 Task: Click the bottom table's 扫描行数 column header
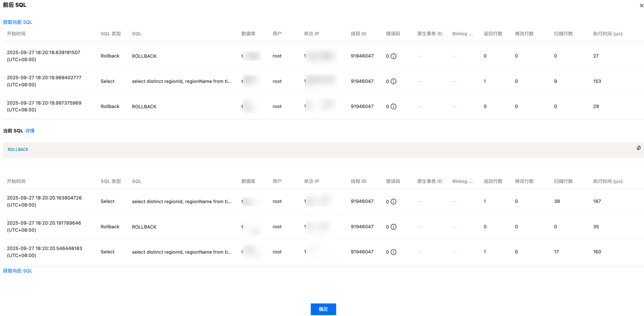point(563,181)
